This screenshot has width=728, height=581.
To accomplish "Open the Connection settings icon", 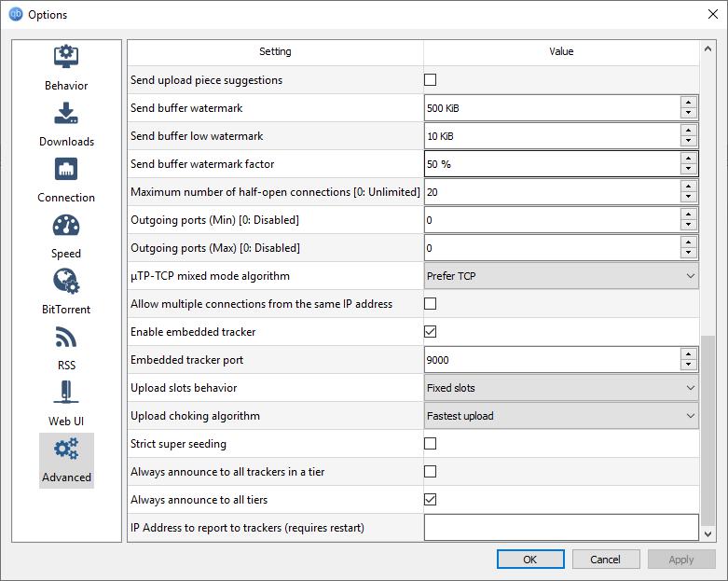I will [66, 169].
